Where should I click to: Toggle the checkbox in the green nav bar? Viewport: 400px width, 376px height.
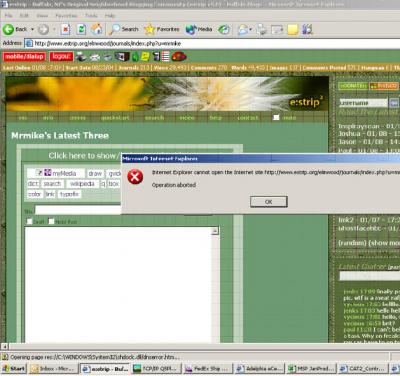[x=276, y=117]
